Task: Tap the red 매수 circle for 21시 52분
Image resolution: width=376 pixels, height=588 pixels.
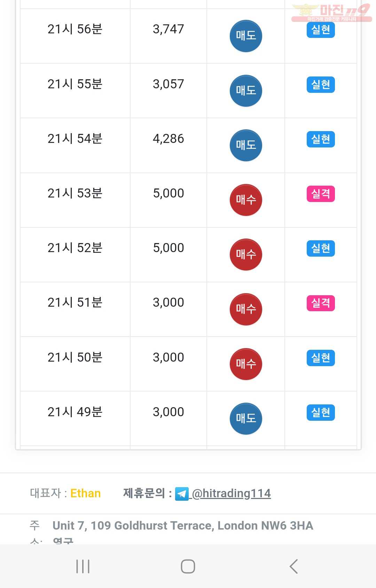Action: pos(246,255)
